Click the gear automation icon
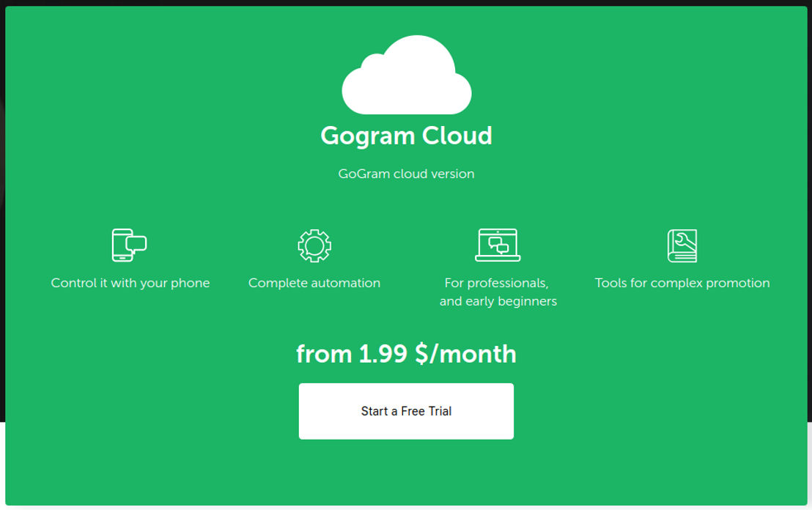This screenshot has height=510, width=812. pos(314,245)
